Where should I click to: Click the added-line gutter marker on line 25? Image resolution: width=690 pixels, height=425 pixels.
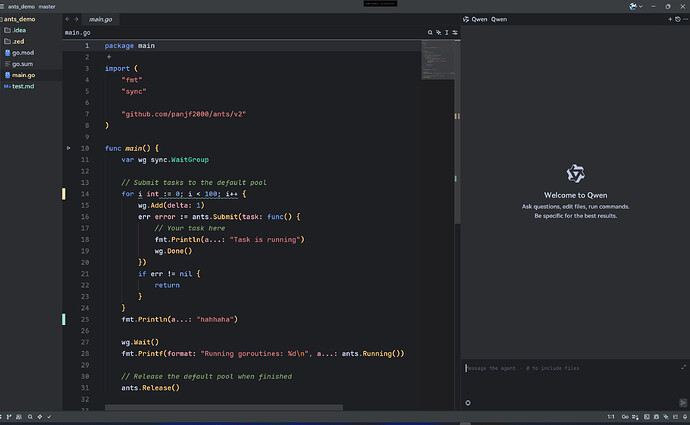tap(63, 319)
